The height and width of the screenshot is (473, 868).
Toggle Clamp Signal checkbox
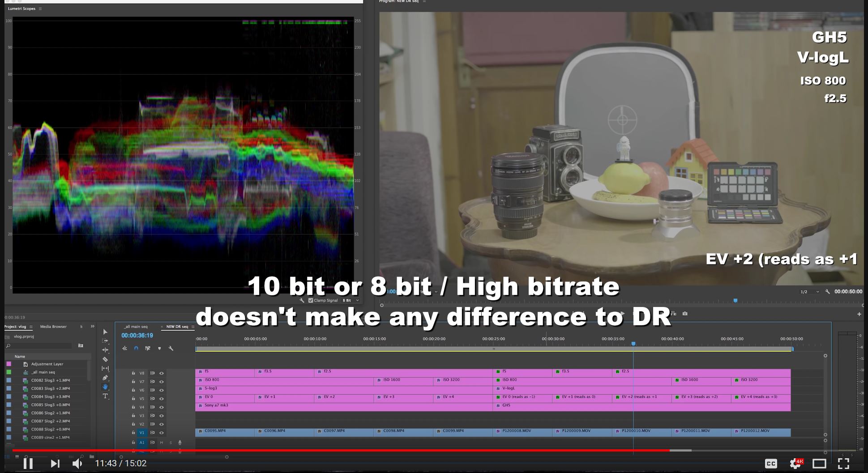tap(311, 300)
